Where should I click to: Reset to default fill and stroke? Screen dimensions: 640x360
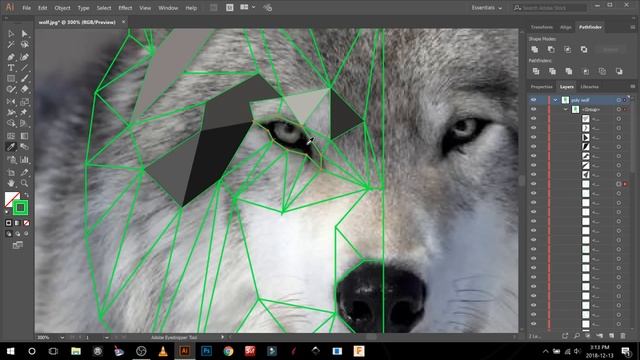(7, 211)
